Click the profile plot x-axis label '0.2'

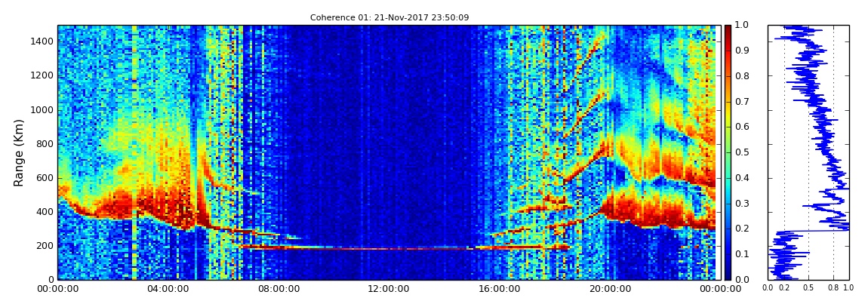click(784, 288)
